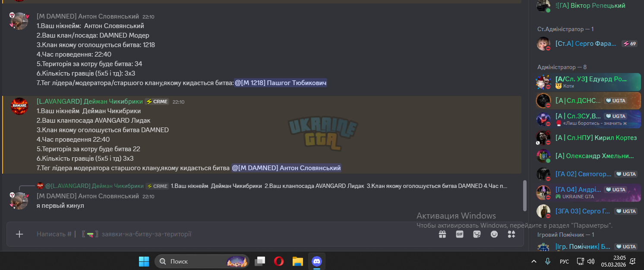Open the emoji picker

[x=494, y=234]
